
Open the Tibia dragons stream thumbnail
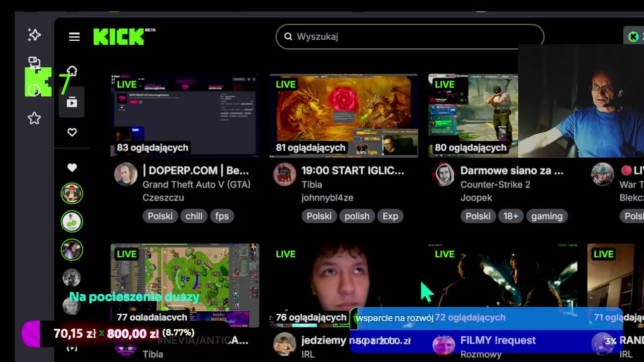(344, 116)
